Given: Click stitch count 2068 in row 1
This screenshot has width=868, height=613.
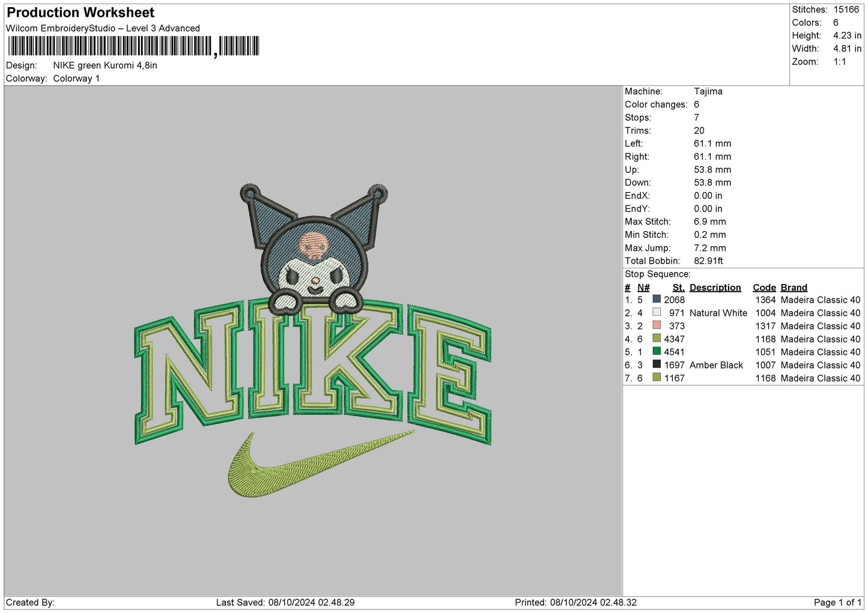Looking at the screenshot, I should click(x=674, y=300).
